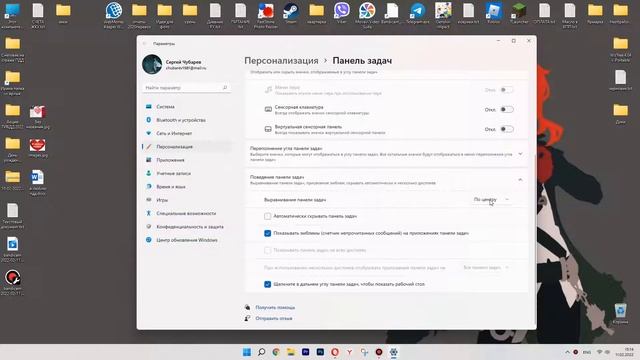This screenshot has height=360, width=640.
Task: Click the back arrow in Settings title bar
Action: pos(144,43)
